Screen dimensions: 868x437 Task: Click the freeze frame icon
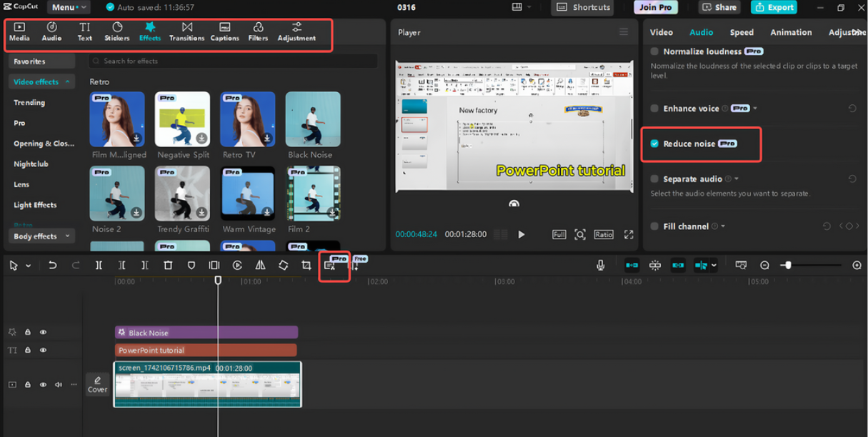tap(214, 265)
